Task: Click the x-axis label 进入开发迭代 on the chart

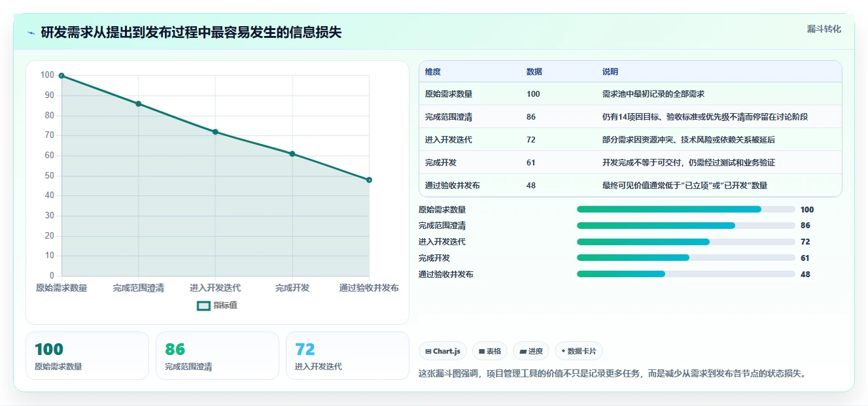Action: pyautogui.click(x=215, y=288)
